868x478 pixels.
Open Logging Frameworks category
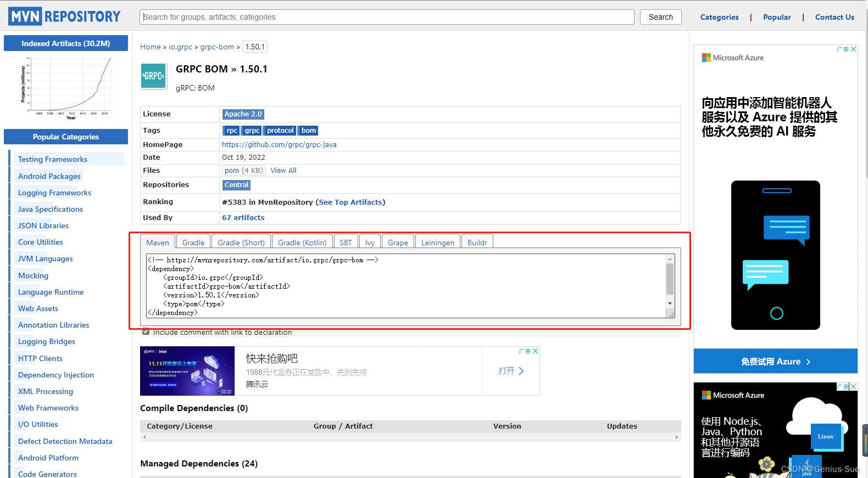click(x=54, y=193)
